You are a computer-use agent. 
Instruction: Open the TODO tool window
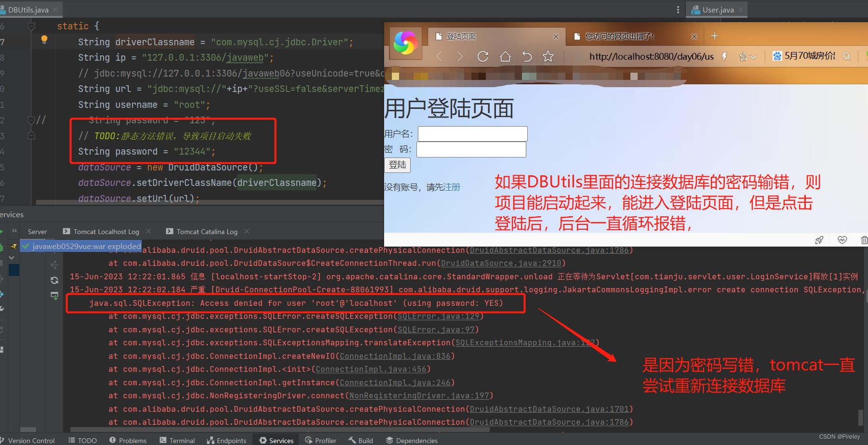click(x=82, y=440)
